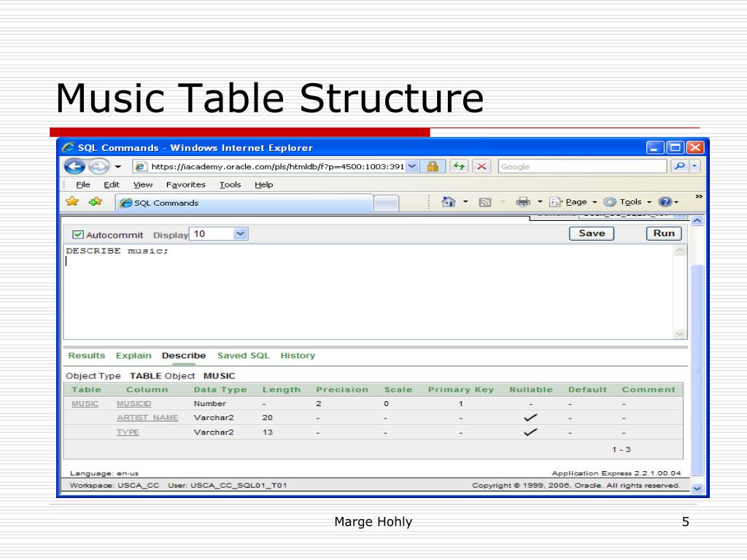
Task: Click SQL editor scroll up arrow
Action: pos(680,250)
